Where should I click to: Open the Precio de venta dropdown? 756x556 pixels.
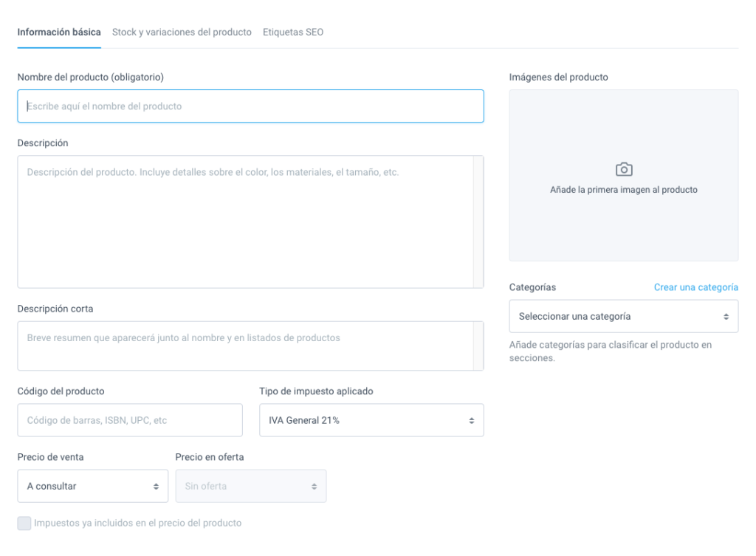pyautogui.click(x=92, y=486)
